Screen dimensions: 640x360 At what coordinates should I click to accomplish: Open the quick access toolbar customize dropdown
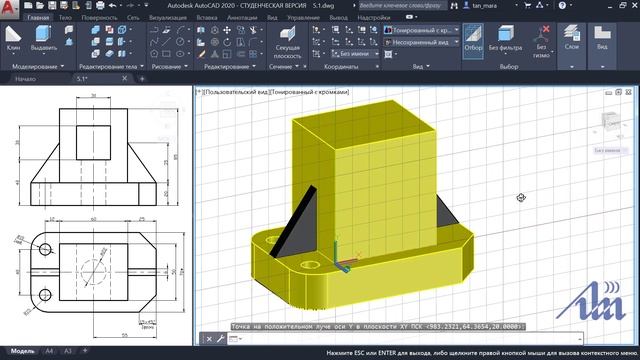147,6
